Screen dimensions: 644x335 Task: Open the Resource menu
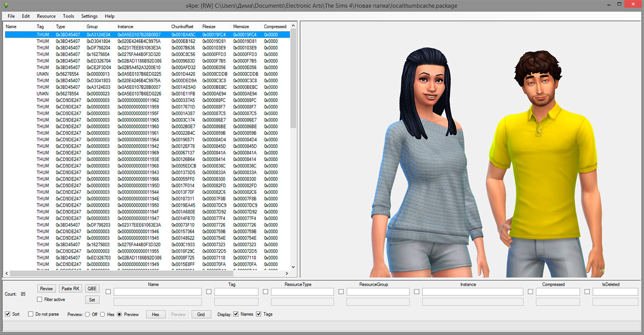pyautogui.click(x=46, y=16)
